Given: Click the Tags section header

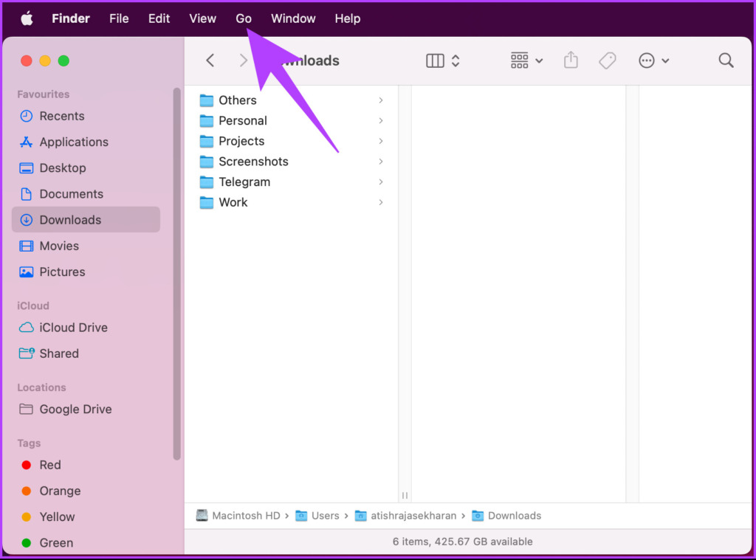Looking at the screenshot, I should pyautogui.click(x=29, y=443).
